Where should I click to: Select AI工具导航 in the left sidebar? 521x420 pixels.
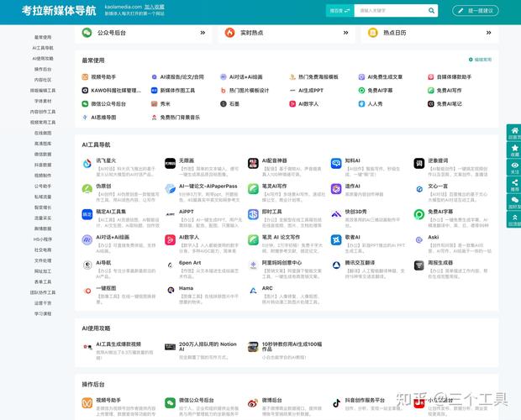43,48
